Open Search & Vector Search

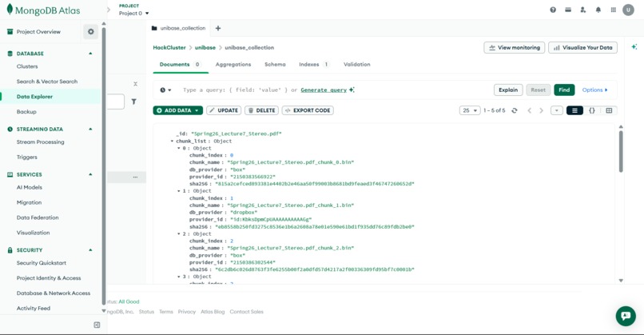click(47, 82)
